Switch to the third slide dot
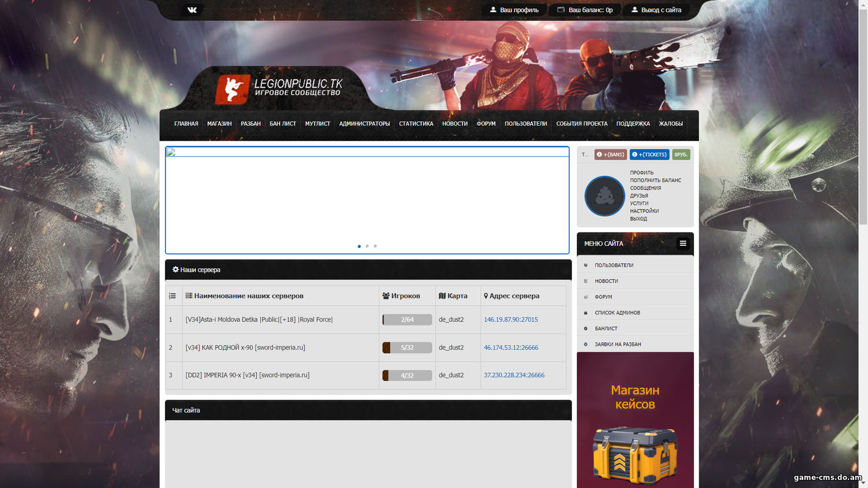The image size is (868, 488). (375, 246)
